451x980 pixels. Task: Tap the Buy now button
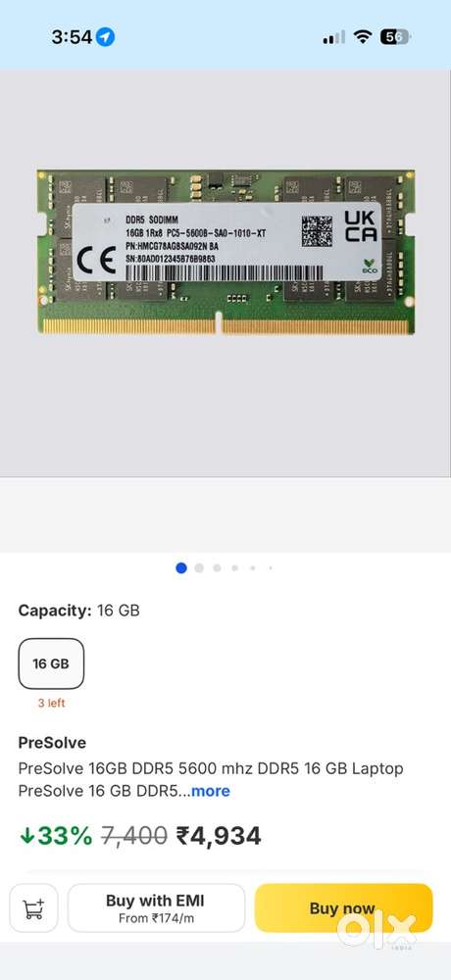click(343, 908)
